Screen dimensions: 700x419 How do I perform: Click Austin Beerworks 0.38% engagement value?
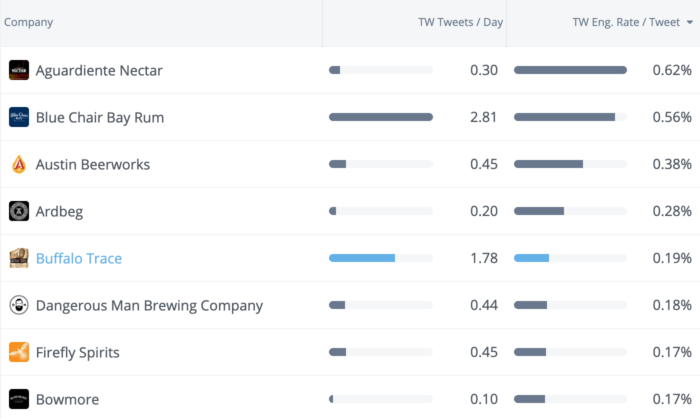(x=671, y=164)
